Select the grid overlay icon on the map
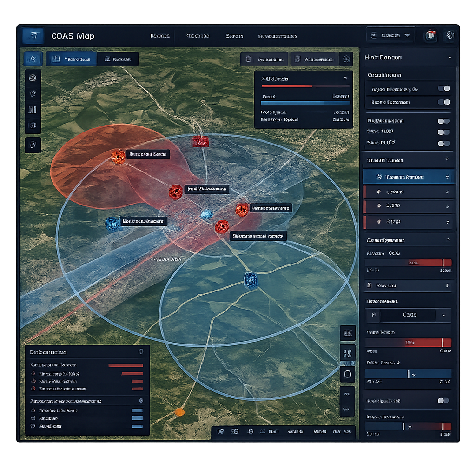Viewport: 476px width, 476px height. click(347, 333)
